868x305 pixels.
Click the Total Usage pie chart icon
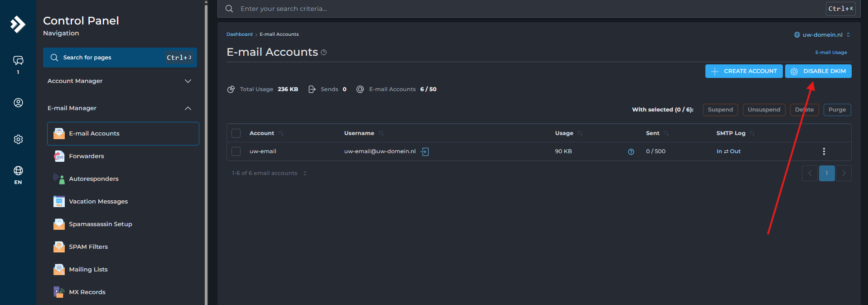231,89
